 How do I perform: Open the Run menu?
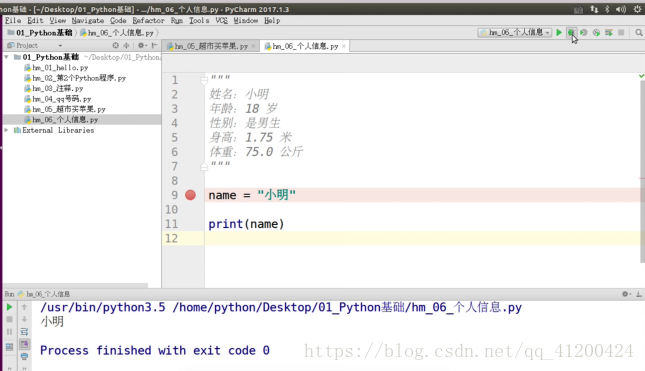tap(177, 21)
